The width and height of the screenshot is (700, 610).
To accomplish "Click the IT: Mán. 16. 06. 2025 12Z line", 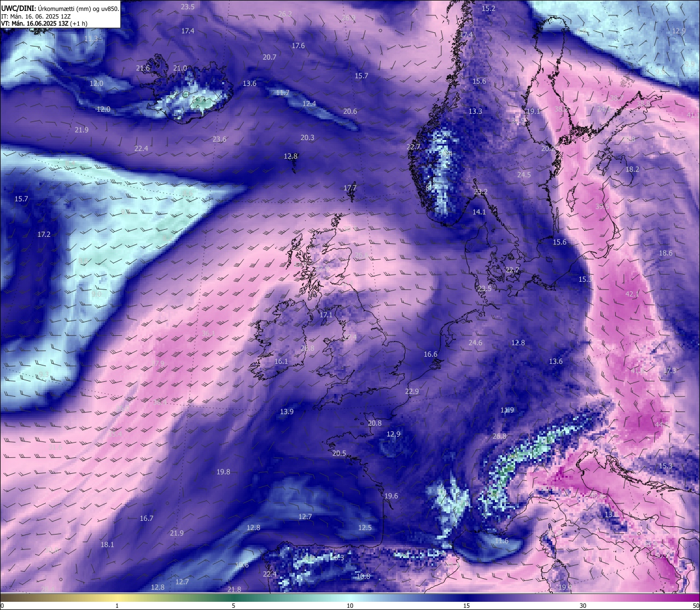I will 37,16.
